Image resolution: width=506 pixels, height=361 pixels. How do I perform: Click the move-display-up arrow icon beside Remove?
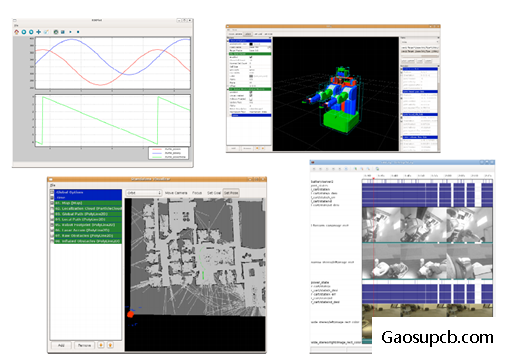[x=101, y=345]
